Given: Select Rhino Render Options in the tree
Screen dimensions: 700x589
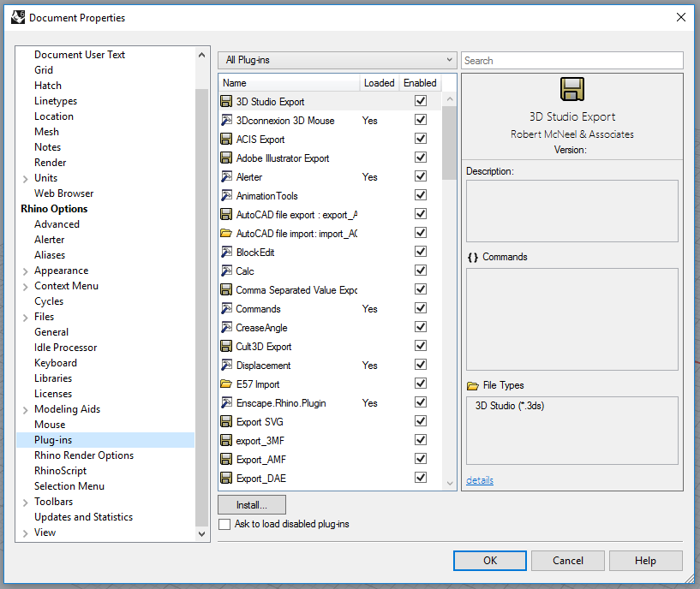Looking at the screenshot, I should click(84, 455).
